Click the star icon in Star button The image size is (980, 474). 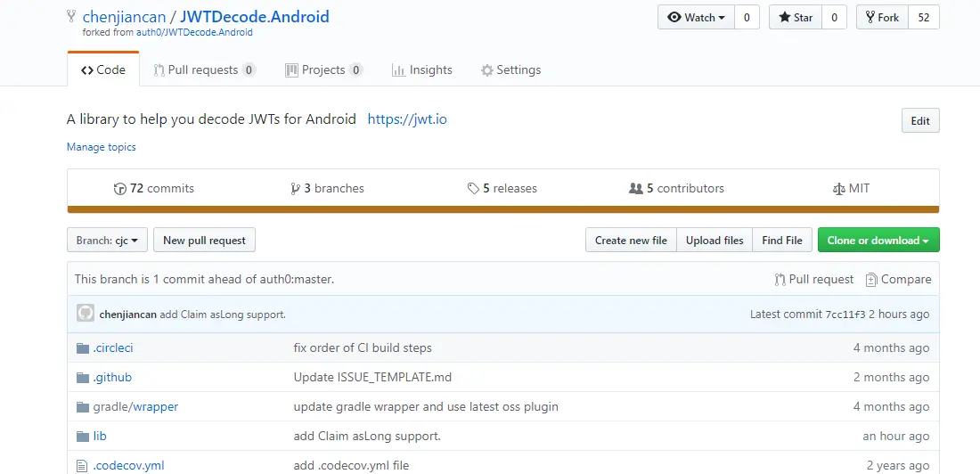(x=784, y=18)
